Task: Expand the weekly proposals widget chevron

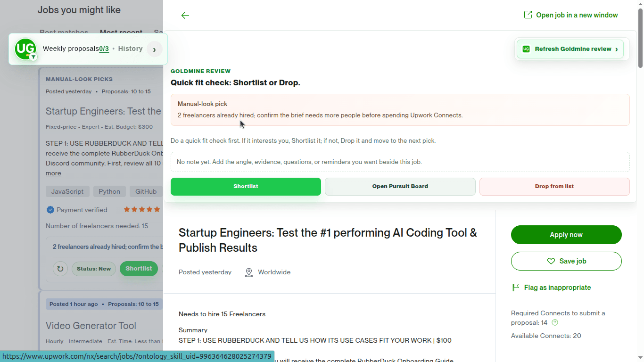Action: 154,49
